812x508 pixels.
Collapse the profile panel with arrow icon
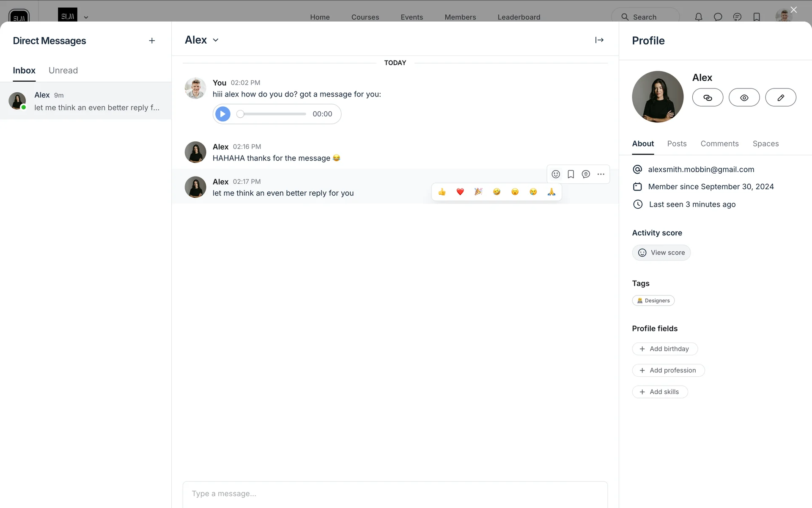[x=599, y=40]
